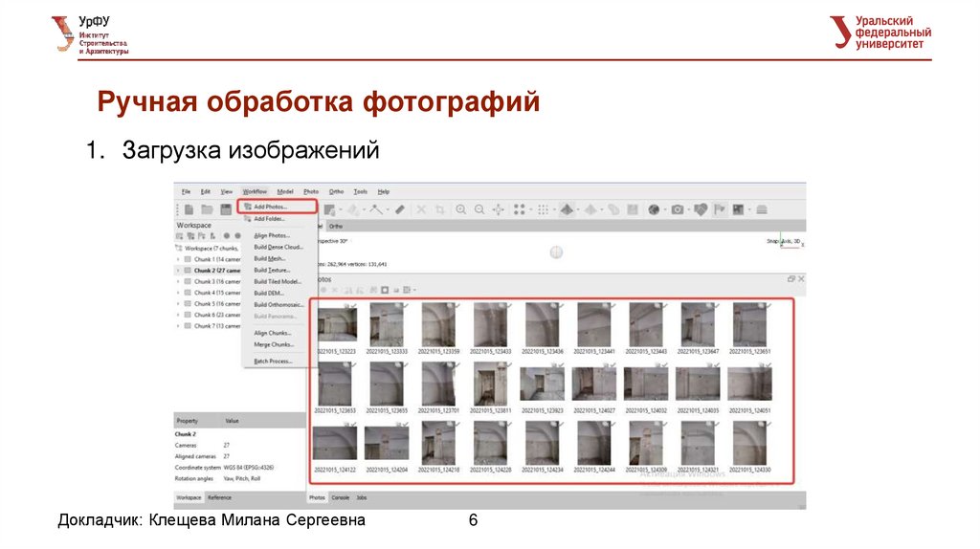Open the point cloud view dropdown arrow
The image size is (980, 549).
(x=531, y=209)
